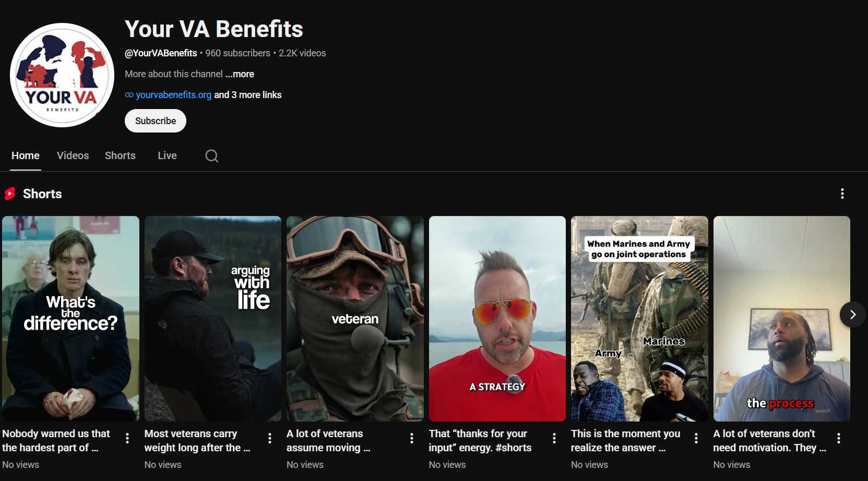The height and width of the screenshot is (481, 868).
Task: Open options for "This is the moment" short
Action: pos(696,438)
